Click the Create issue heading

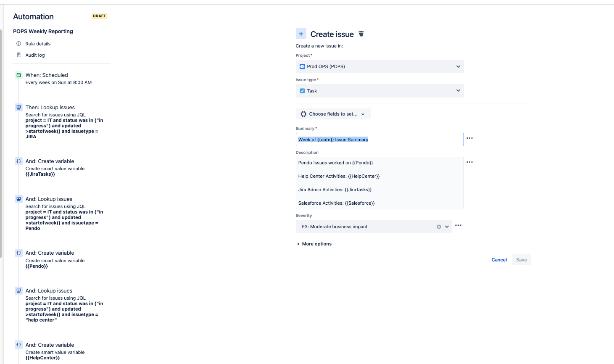click(332, 34)
